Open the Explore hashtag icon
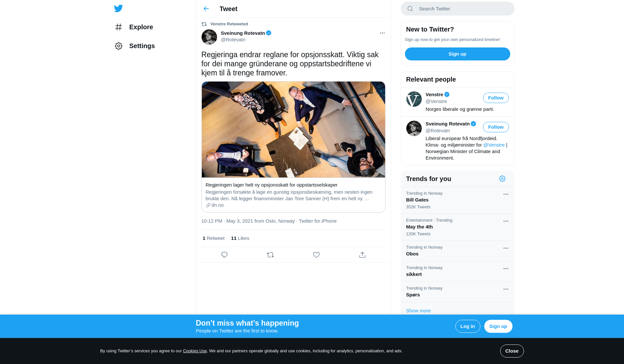The width and height of the screenshot is (624, 364). [119, 27]
